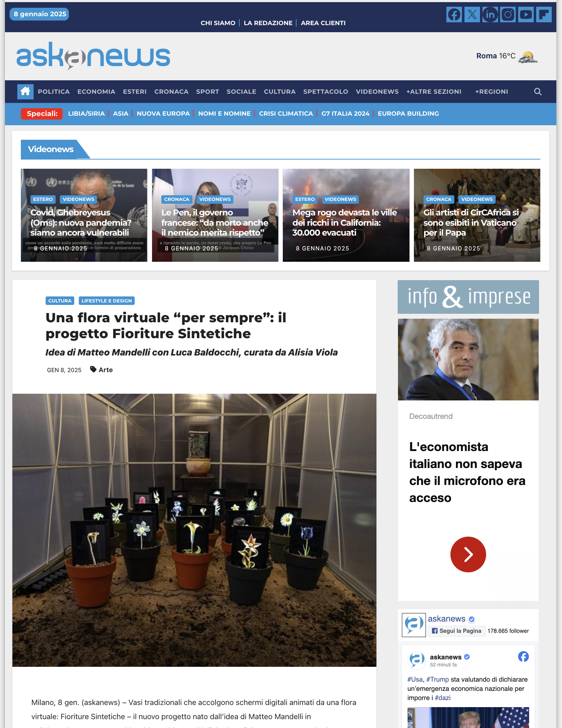
Task: Open the search magnifier icon
Action: click(x=538, y=92)
